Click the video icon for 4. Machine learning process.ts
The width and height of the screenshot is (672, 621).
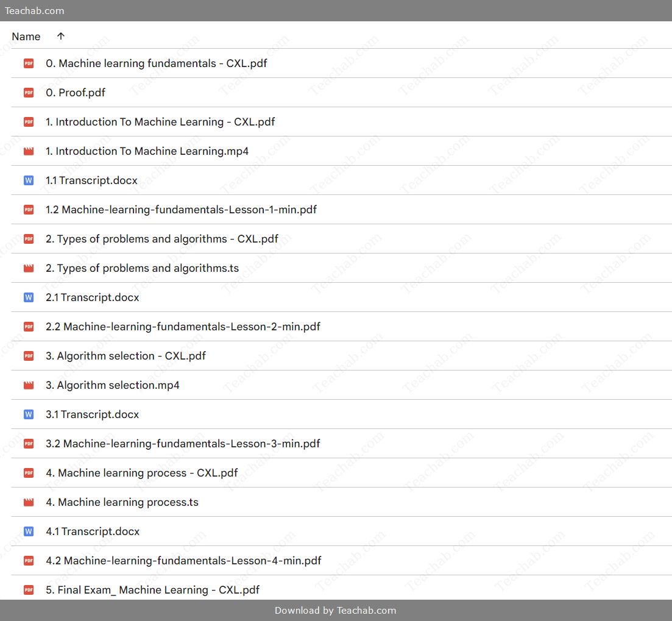click(29, 502)
